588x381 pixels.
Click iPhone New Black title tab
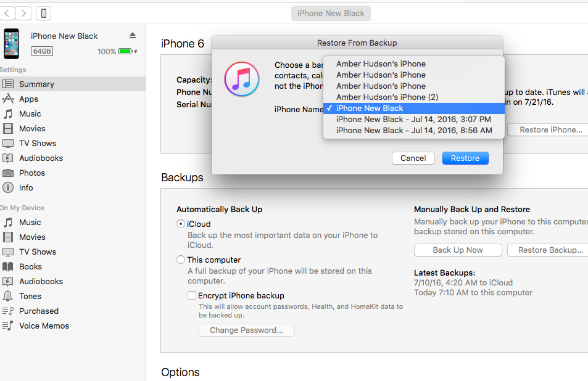coord(331,14)
